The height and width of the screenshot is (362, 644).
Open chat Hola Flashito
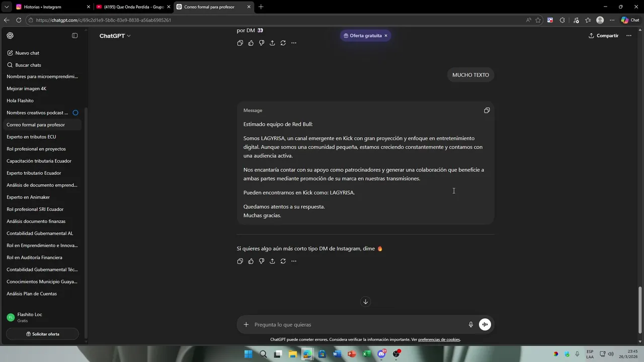42,101
